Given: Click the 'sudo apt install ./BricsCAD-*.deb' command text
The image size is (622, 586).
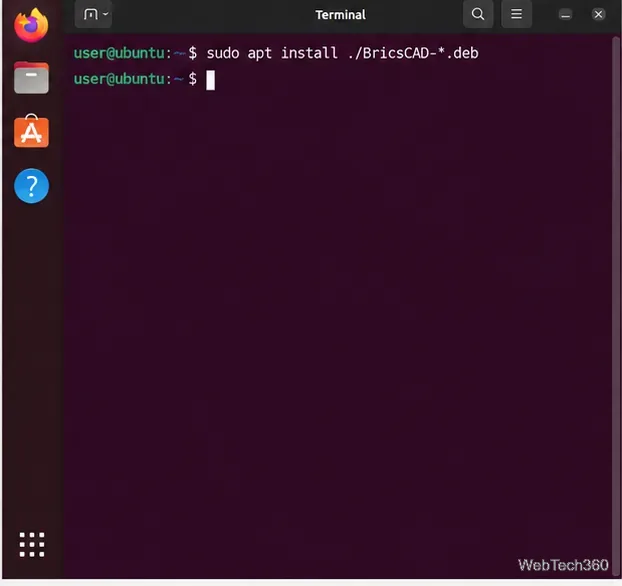Looking at the screenshot, I should (x=342, y=53).
